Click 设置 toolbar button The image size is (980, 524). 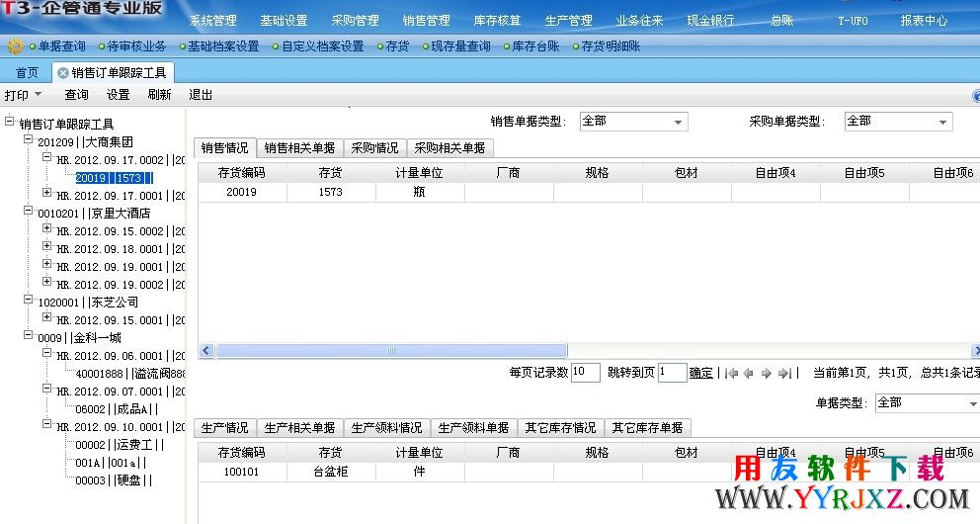click(119, 95)
